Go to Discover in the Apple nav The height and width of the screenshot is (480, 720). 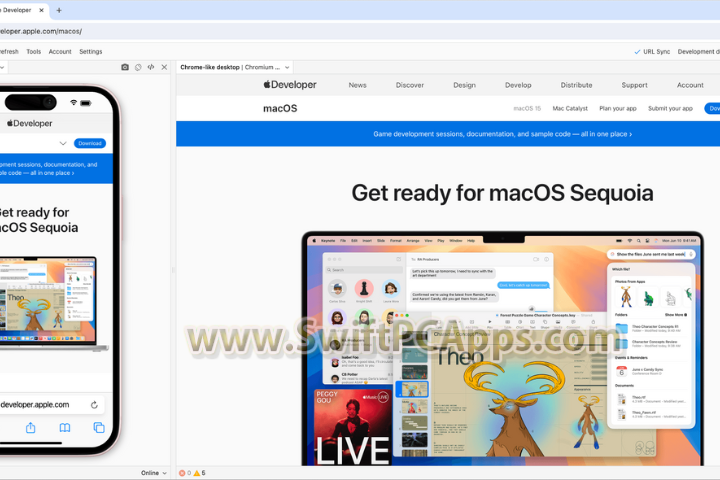click(x=410, y=85)
